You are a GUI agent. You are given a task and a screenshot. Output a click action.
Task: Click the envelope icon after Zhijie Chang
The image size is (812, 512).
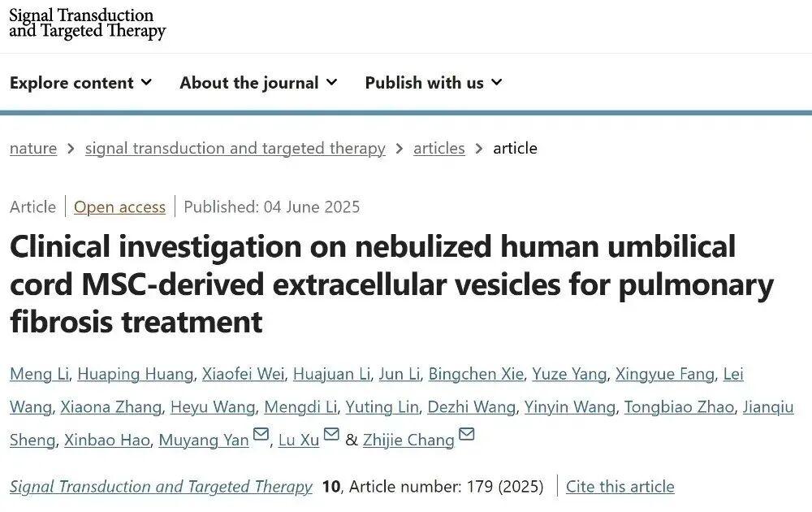coord(466,435)
